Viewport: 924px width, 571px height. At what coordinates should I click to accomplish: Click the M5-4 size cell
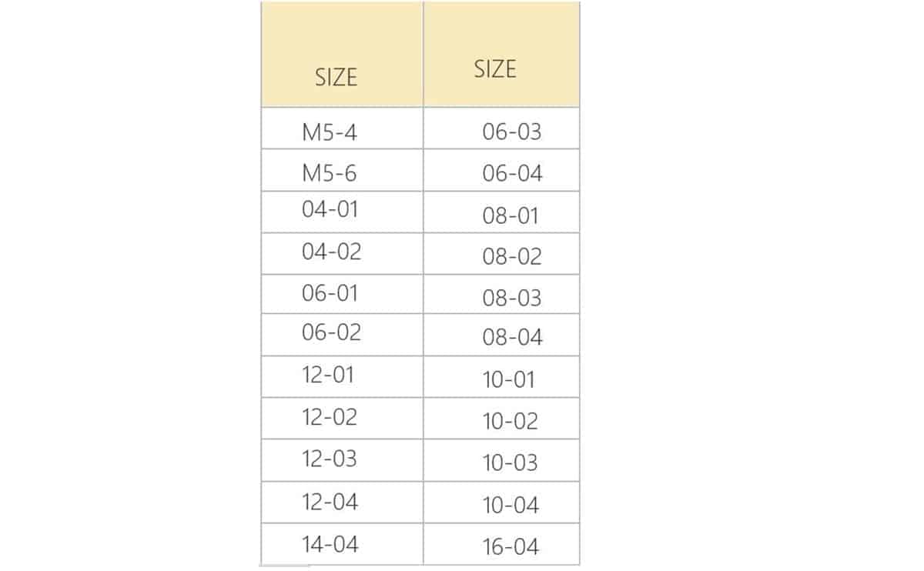(x=330, y=132)
